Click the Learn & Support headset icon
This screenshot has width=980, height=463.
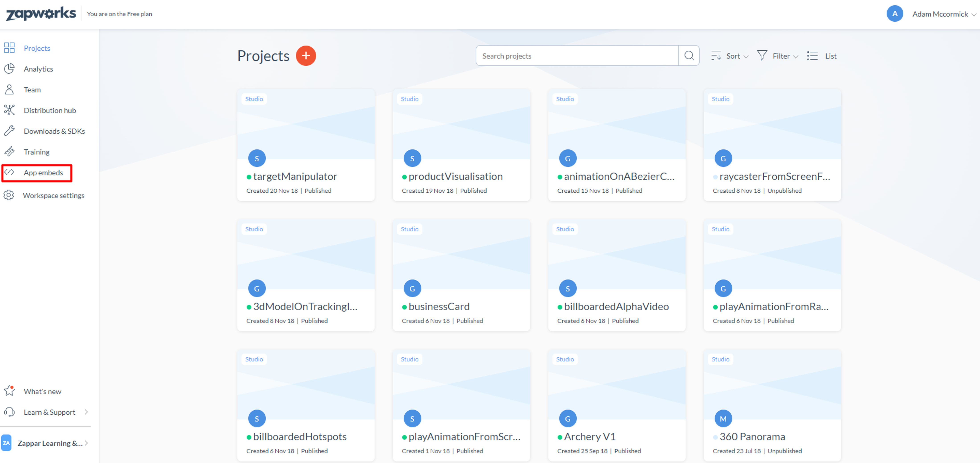9,412
